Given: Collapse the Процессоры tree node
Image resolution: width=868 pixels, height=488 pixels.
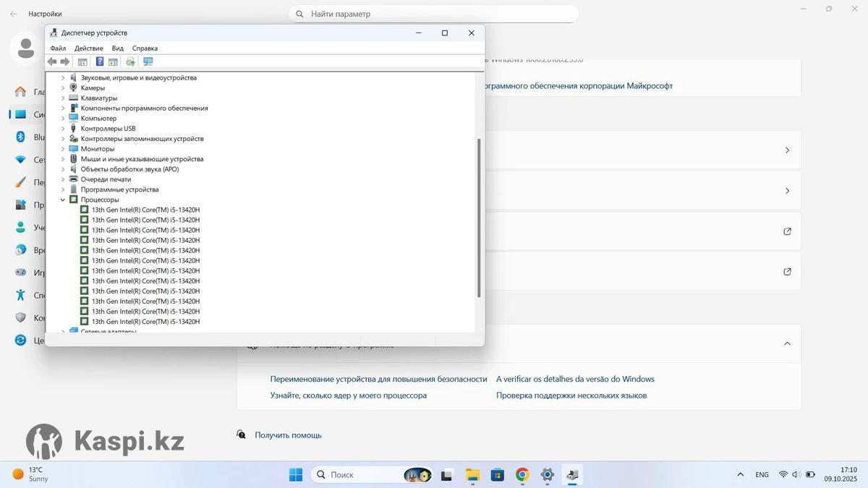Looking at the screenshot, I should (63, 200).
